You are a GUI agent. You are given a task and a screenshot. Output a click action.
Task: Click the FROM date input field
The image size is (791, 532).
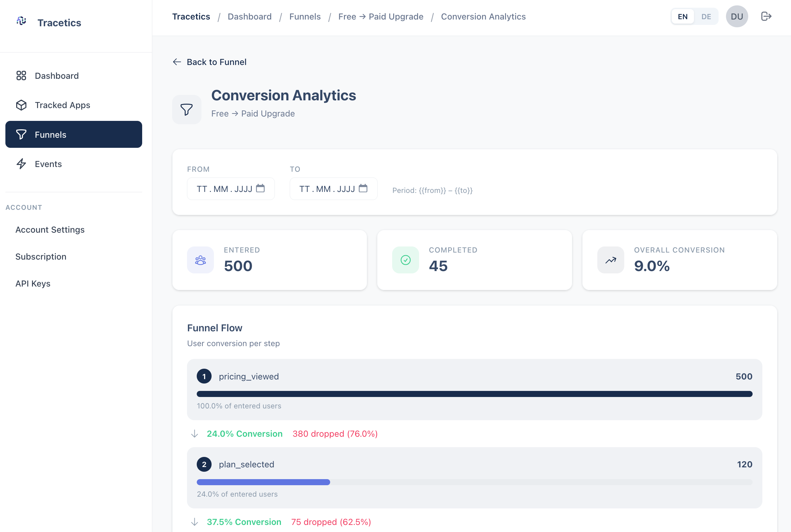tap(231, 189)
